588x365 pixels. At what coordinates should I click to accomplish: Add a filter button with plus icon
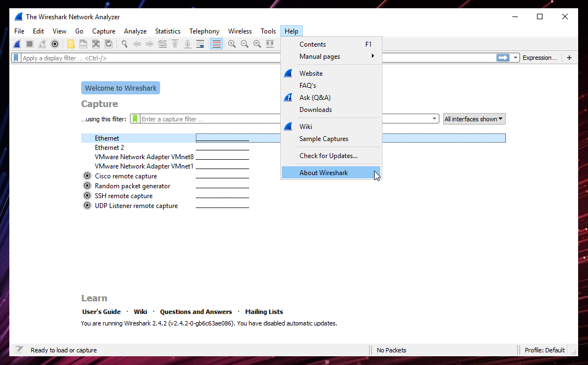click(x=569, y=58)
